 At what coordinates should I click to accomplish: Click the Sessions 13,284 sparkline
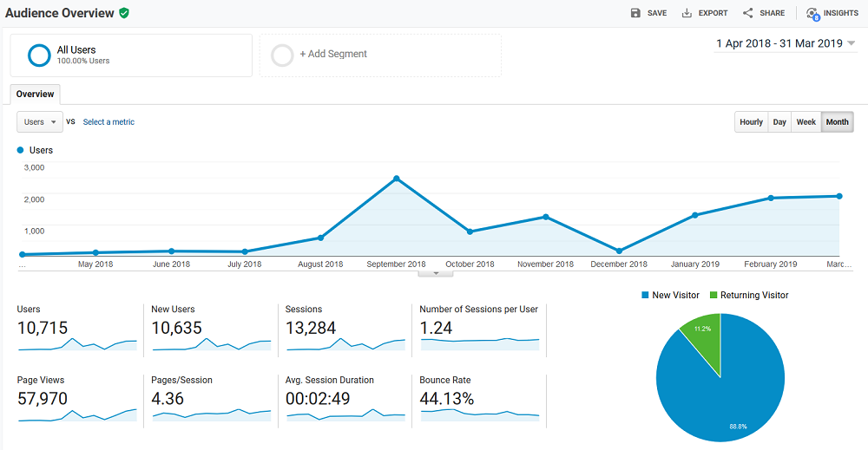point(345,344)
